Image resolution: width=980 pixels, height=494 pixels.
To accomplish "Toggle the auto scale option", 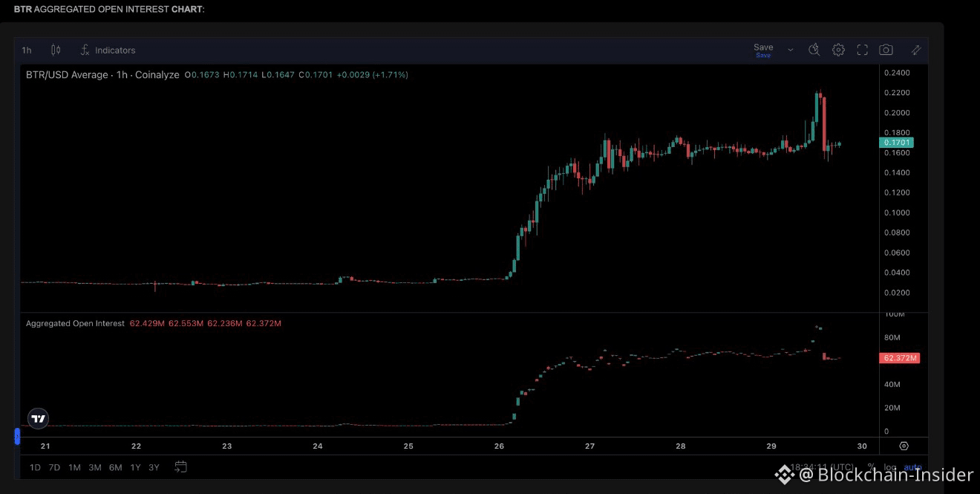I will pos(912,467).
